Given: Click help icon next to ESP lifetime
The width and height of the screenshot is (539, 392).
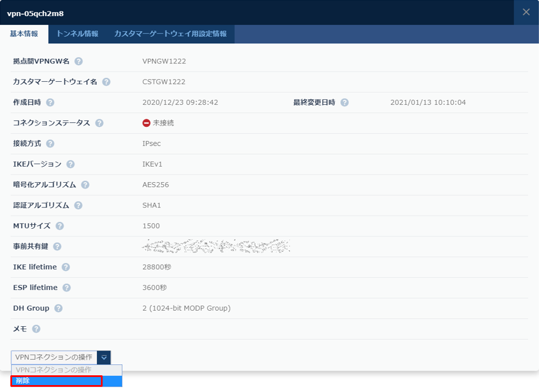Looking at the screenshot, I should [x=66, y=288].
